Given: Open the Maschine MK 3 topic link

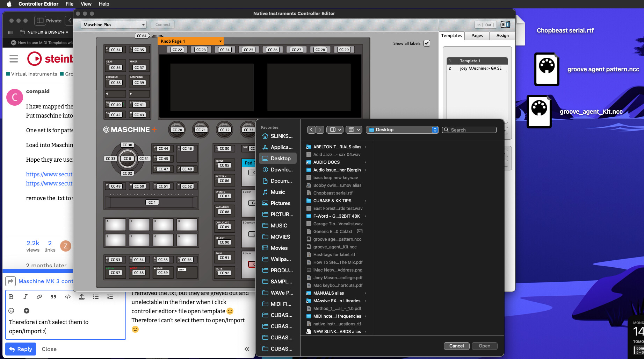Looking at the screenshot, I should coord(45,281).
